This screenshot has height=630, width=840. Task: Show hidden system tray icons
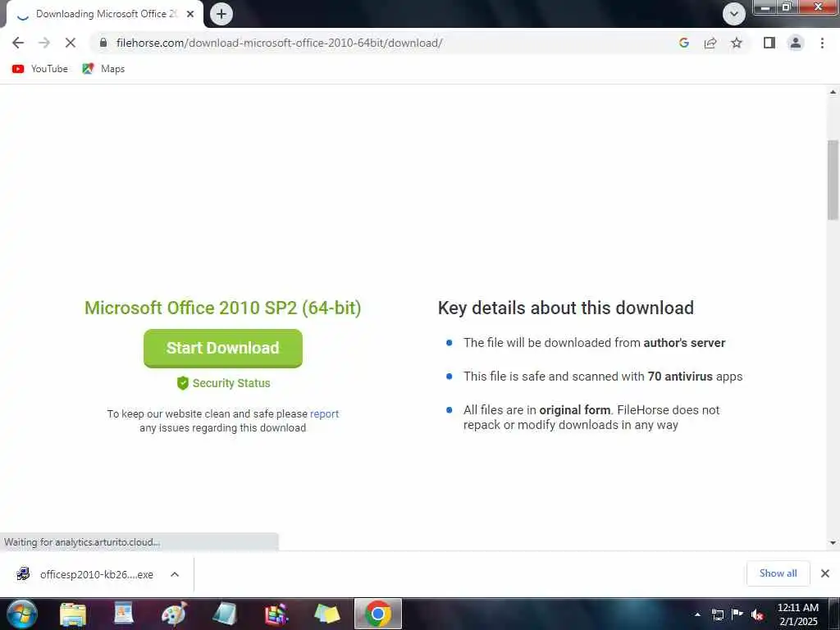(x=697, y=614)
